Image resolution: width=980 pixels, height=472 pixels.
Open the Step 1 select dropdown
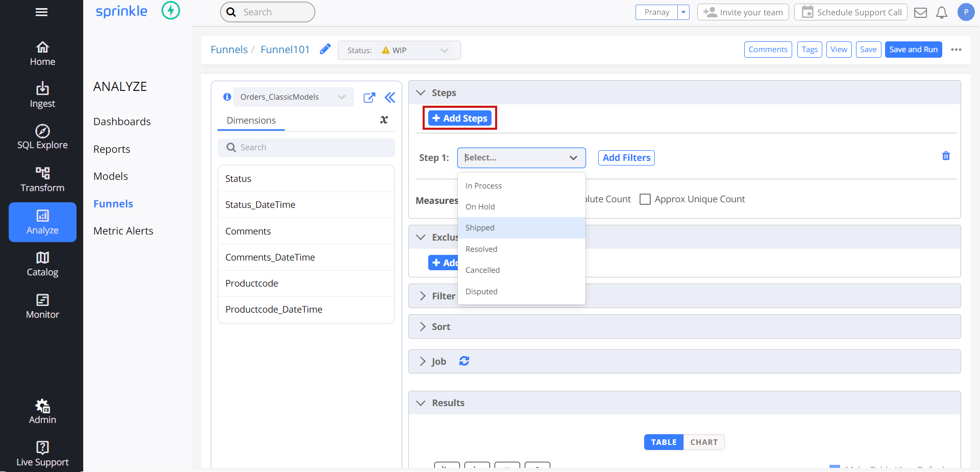point(522,158)
